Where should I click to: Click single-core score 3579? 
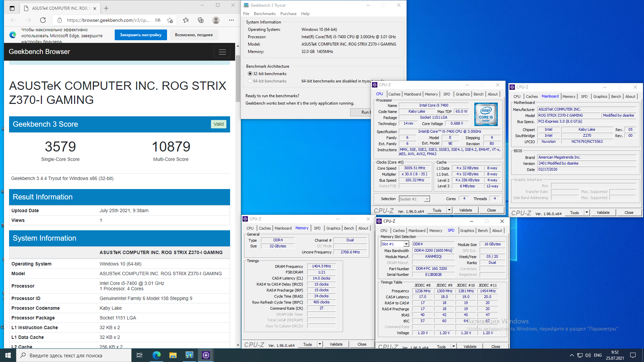pyautogui.click(x=60, y=146)
